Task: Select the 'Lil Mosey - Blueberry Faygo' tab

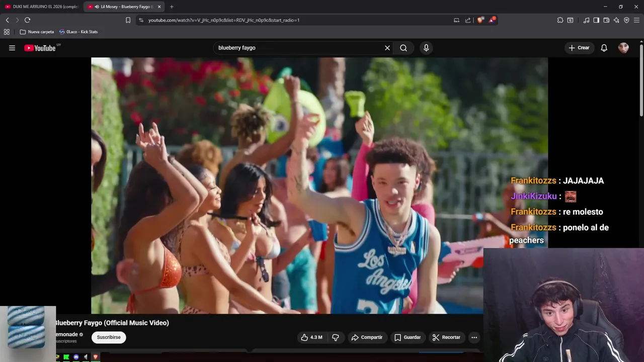Action: coord(124,7)
